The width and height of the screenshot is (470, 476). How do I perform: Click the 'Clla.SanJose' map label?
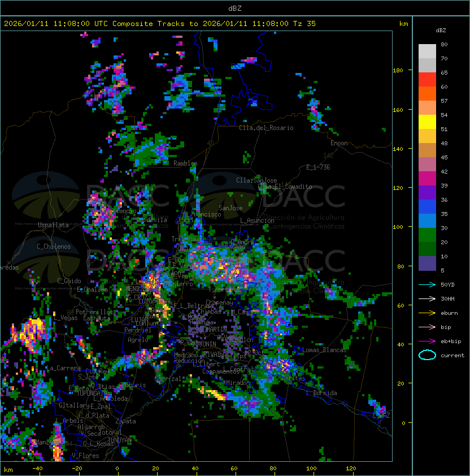(x=256, y=180)
